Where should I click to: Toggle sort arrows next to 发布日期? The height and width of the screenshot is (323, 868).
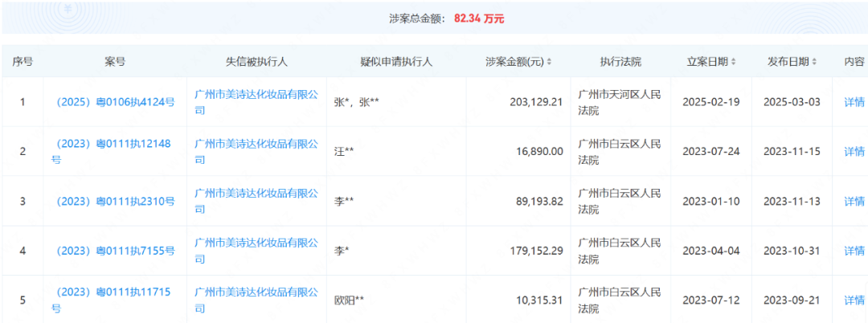(x=814, y=62)
